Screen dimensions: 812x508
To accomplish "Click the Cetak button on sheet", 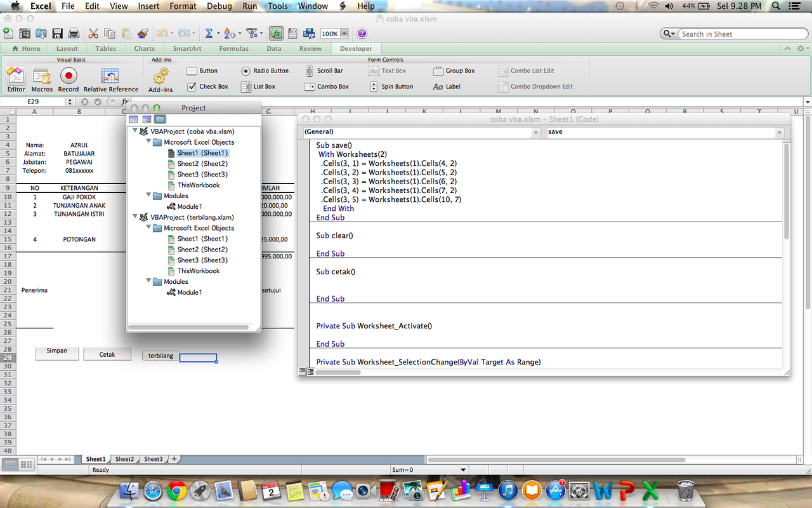I will click(x=107, y=354).
